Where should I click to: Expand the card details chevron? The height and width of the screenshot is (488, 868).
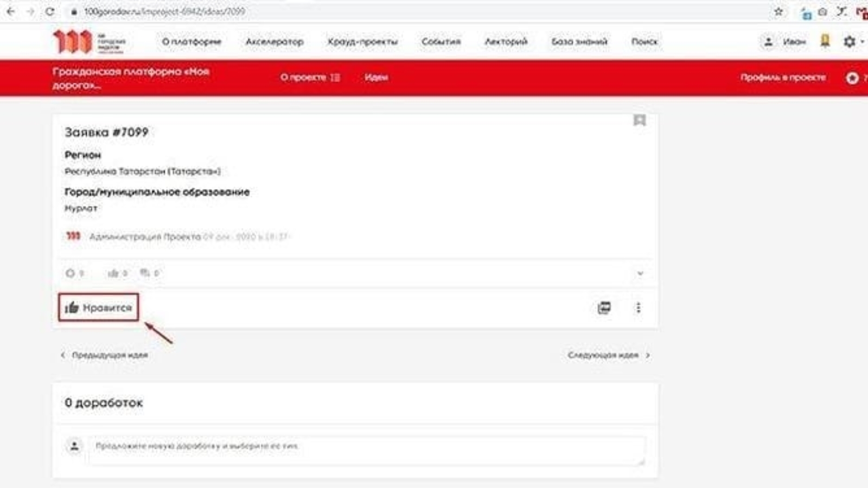click(640, 273)
